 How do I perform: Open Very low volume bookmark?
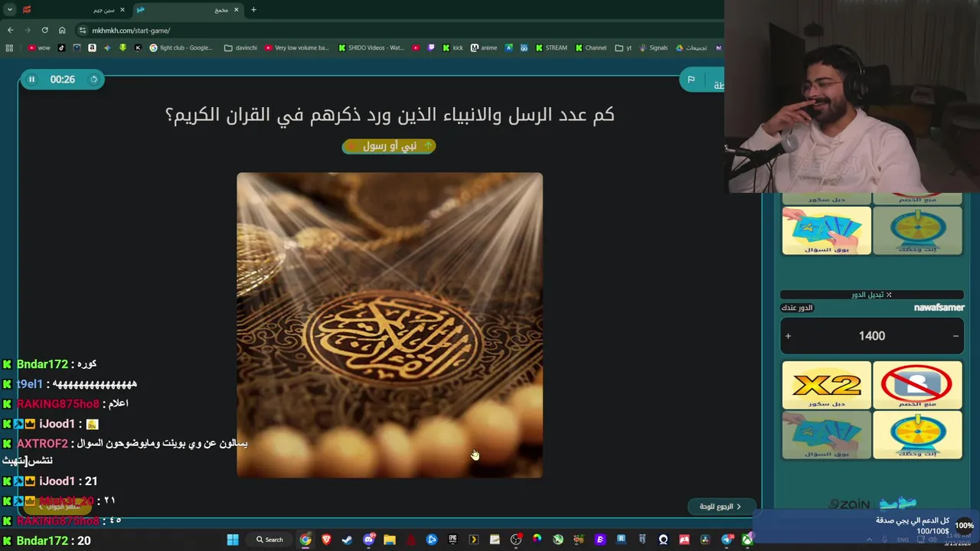point(296,47)
